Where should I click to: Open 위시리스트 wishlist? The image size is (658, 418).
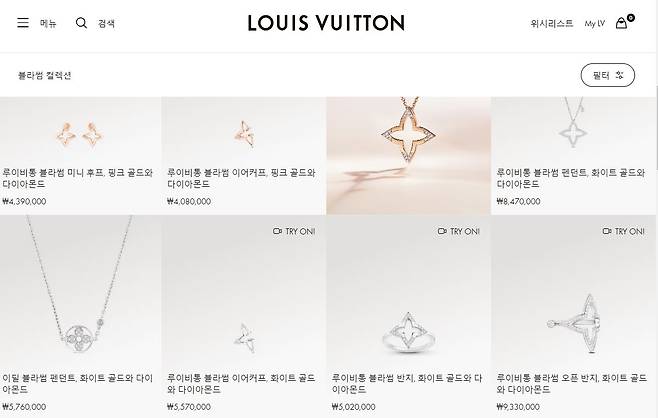coord(551,24)
